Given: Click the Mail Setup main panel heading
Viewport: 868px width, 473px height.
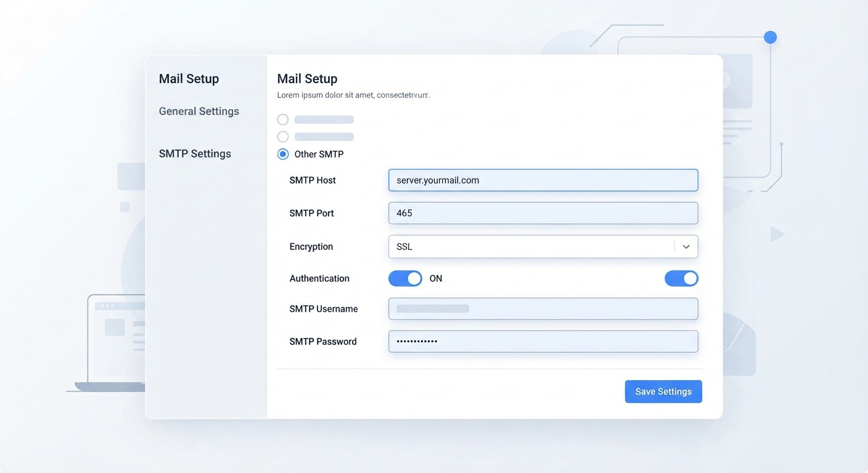Looking at the screenshot, I should pyautogui.click(x=307, y=79).
